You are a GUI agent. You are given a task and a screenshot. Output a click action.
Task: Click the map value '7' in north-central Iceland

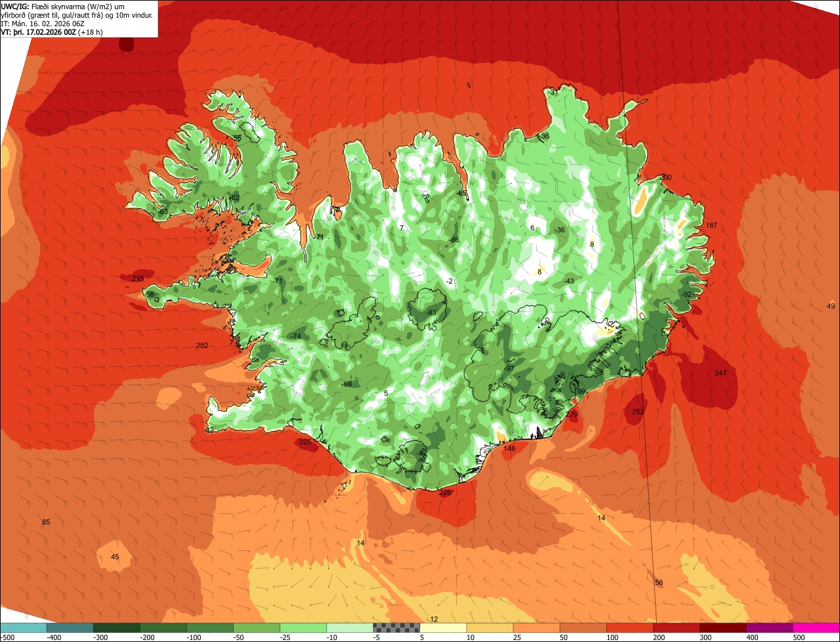[x=402, y=228]
